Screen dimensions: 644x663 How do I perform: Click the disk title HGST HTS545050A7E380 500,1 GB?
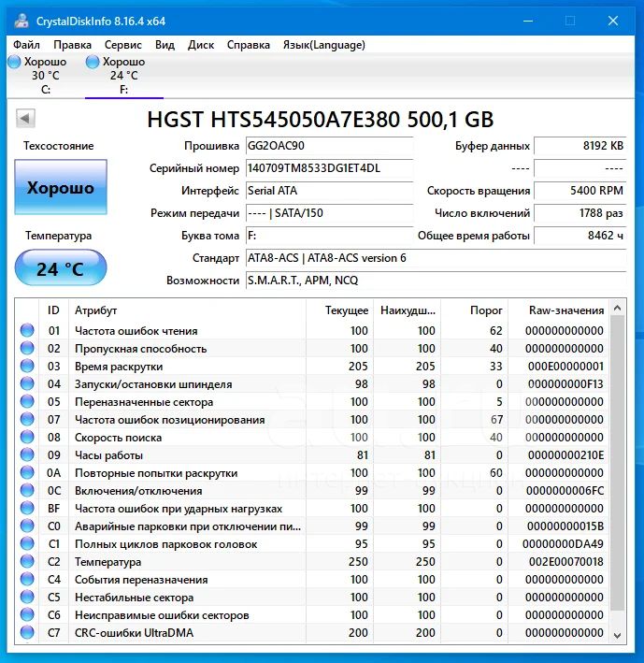pos(321,120)
